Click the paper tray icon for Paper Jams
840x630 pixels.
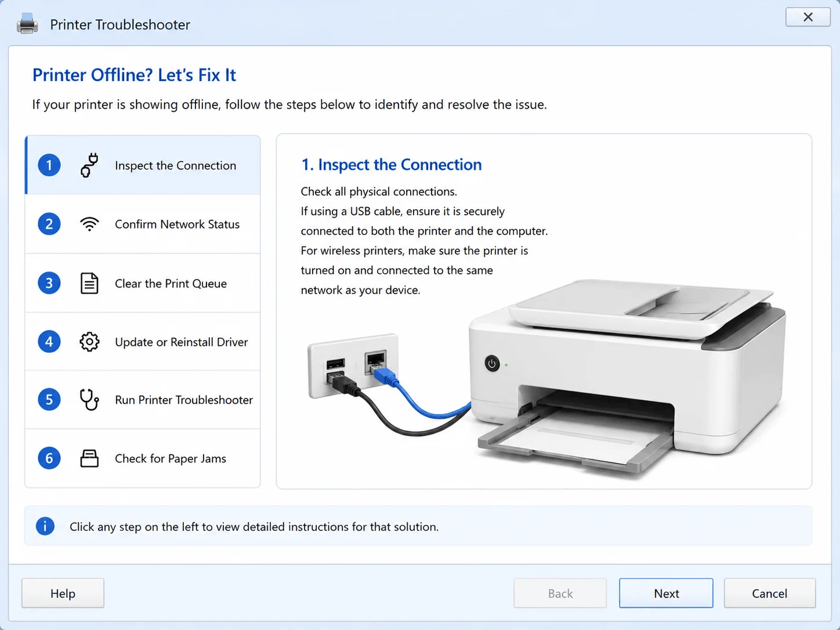coord(89,458)
